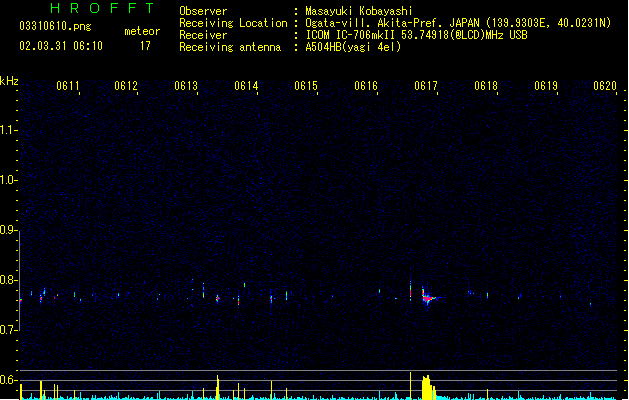Click the 0619 time marker
The image size is (629, 400).
546,86
